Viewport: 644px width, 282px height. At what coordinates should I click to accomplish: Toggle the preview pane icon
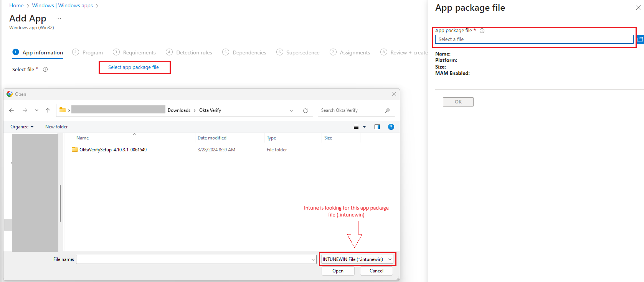(377, 127)
